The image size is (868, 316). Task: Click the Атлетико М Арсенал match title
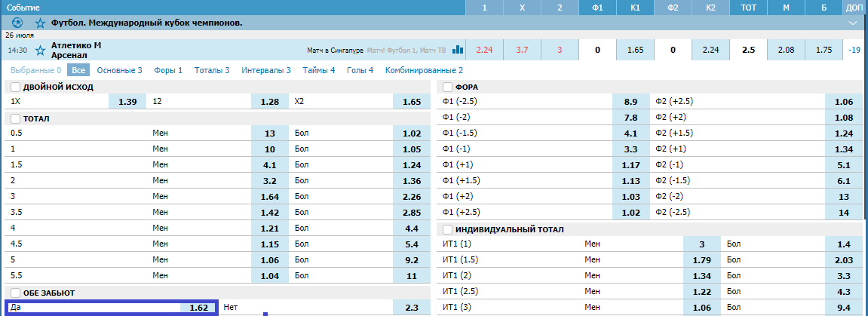click(x=76, y=50)
